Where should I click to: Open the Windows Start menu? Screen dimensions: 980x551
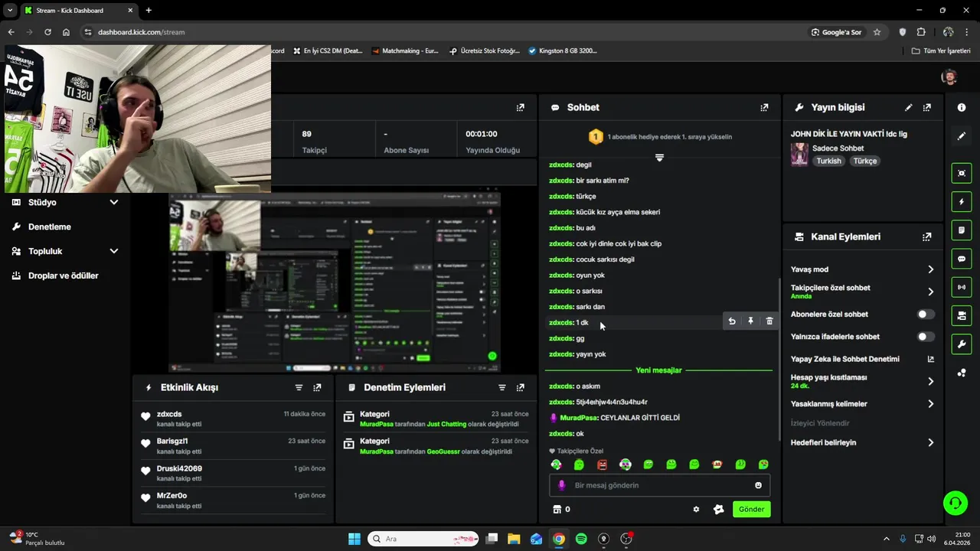pos(354,539)
